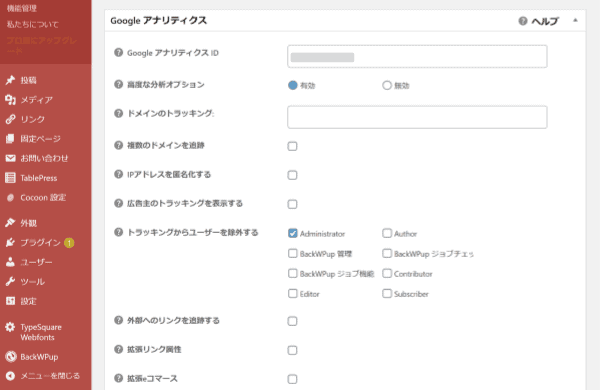This screenshot has width=600, height=390.
Task: Click the plug icon beside プラグイン
Action: pyautogui.click(x=10, y=242)
